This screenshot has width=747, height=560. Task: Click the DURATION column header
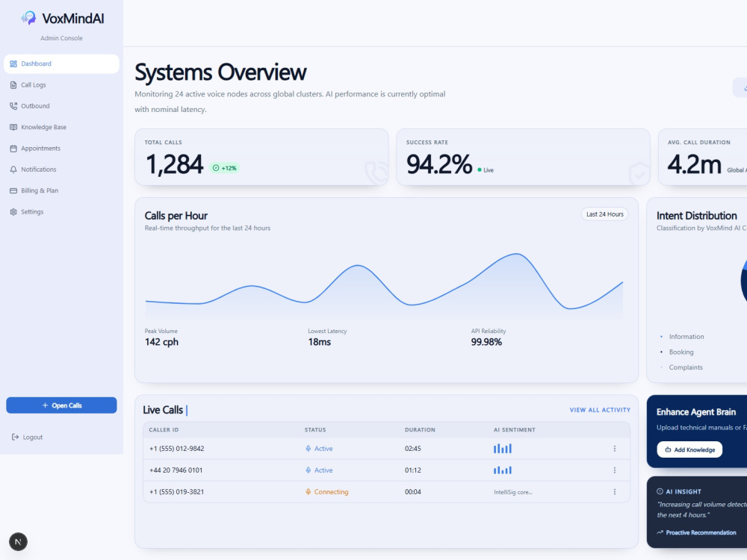point(420,430)
